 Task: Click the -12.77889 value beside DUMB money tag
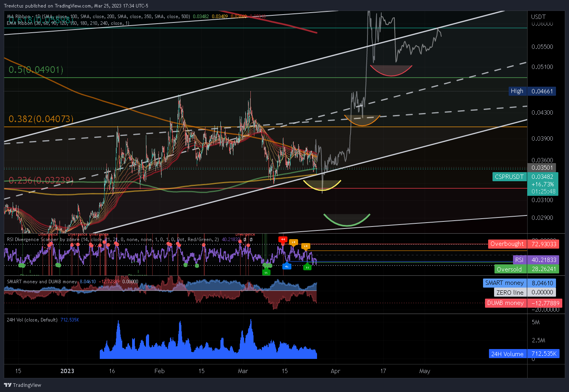[x=545, y=303]
